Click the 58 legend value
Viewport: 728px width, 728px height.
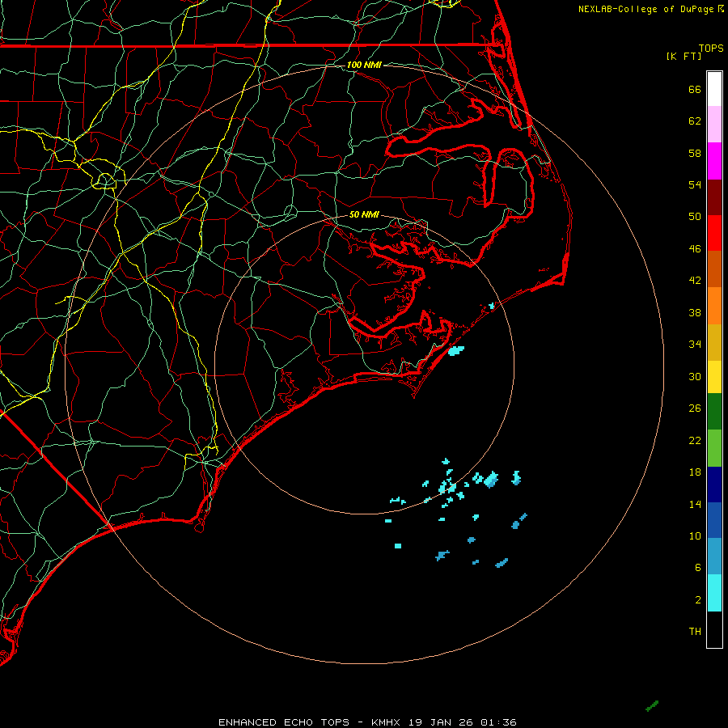[695, 153]
